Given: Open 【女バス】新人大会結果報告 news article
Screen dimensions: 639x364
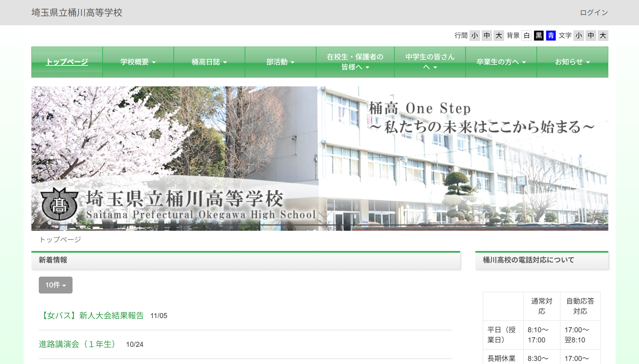Looking at the screenshot, I should point(91,316).
